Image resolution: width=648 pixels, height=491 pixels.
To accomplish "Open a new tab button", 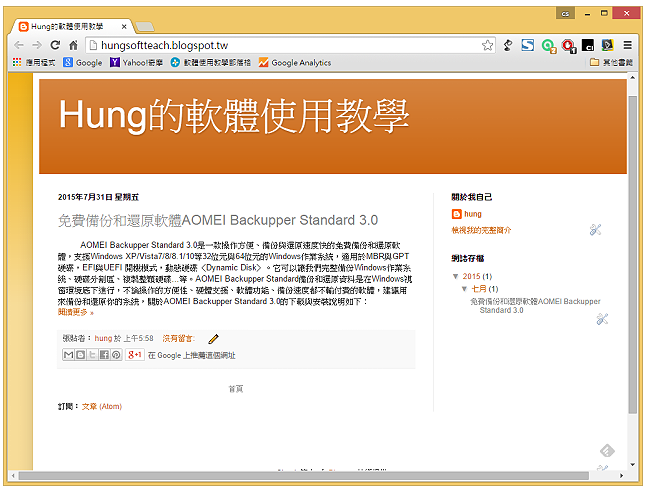I will click(x=145, y=27).
